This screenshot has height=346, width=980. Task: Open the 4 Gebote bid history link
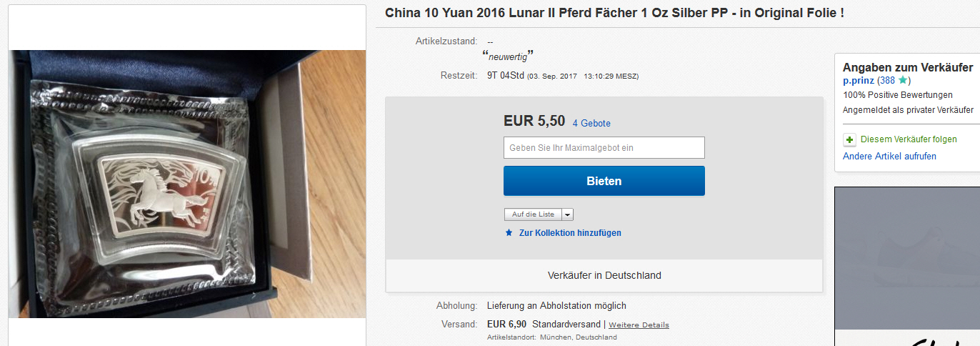[591, 124]
